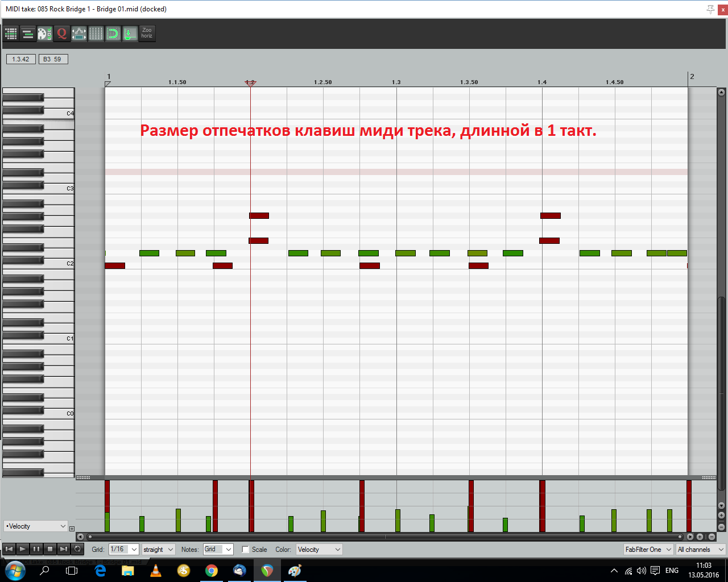Image resolution: width=728 pixels, height=582 pixels.
Task: Click the Zoo horiz toolbar button
Action: [147, 34]
